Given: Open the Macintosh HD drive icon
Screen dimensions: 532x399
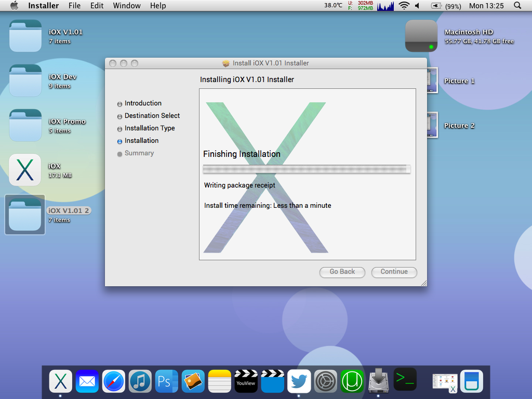Looking at the screenshot, I should [421, 36].
